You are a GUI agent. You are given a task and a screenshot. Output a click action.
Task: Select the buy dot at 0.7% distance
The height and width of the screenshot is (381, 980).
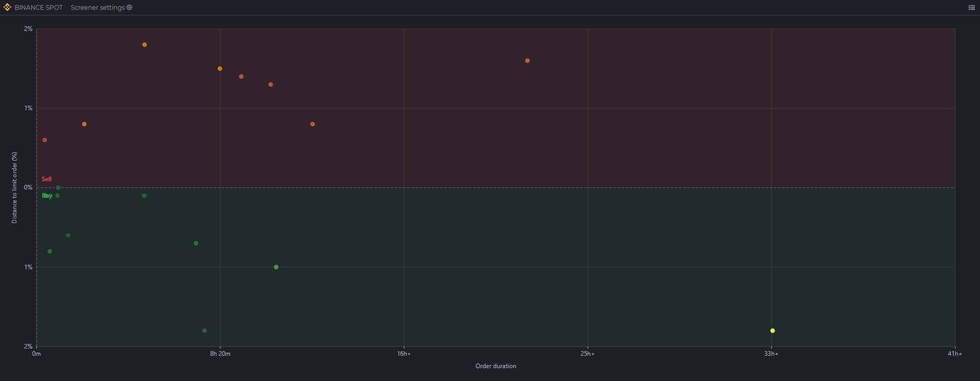196,243
